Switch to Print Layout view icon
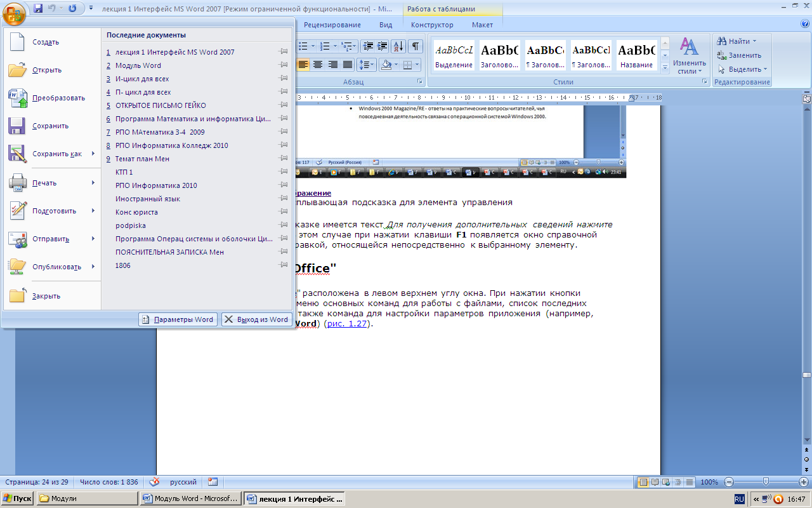 click(x=643, y=482)
